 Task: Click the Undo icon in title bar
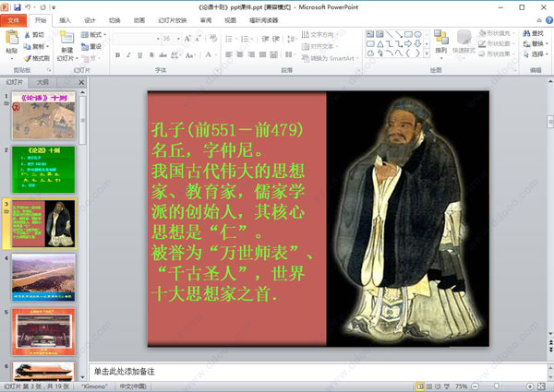29,7
